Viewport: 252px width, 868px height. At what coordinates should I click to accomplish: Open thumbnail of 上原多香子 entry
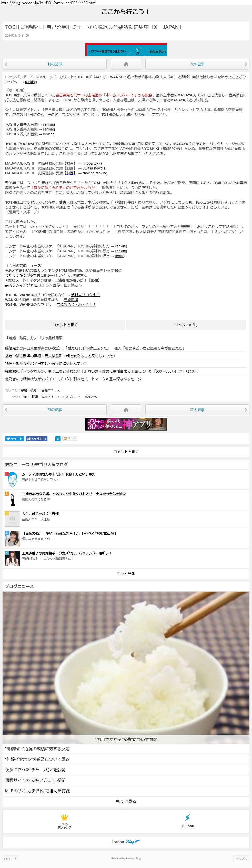point(12,559)
